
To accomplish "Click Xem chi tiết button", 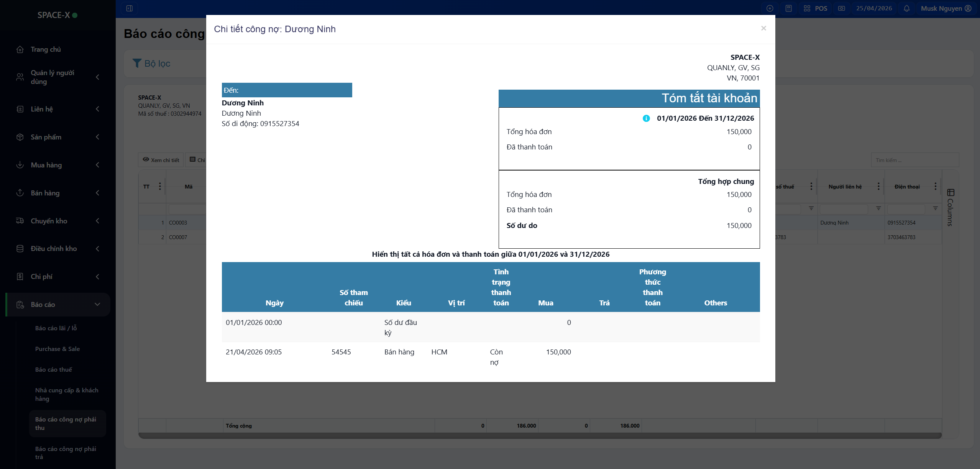I will click(x=161, y=160).
